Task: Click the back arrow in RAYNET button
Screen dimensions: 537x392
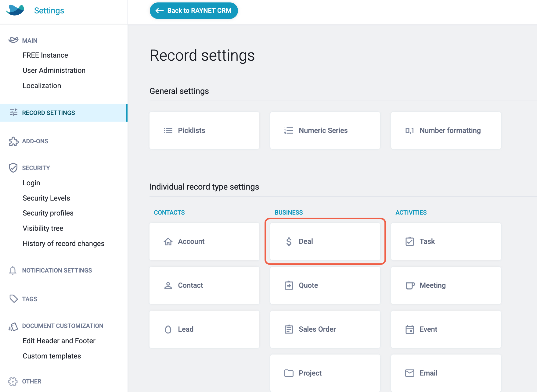Action: click(x=160, y=11)
